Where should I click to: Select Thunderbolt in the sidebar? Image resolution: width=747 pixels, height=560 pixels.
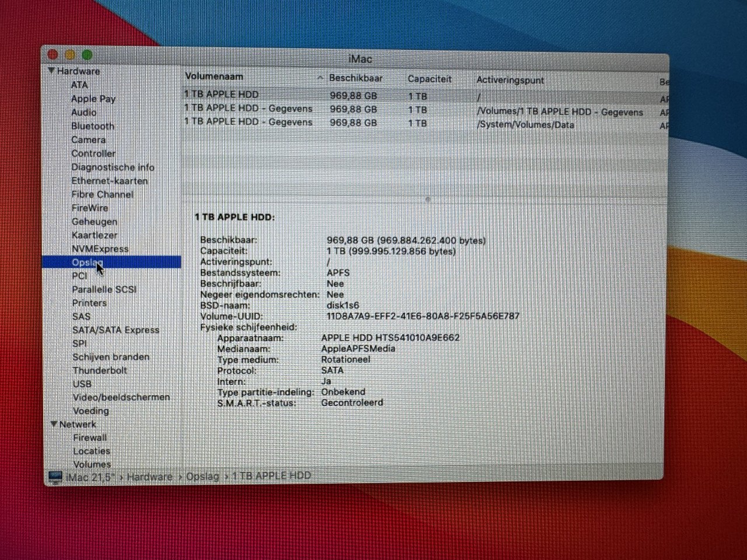click(100, 370)
